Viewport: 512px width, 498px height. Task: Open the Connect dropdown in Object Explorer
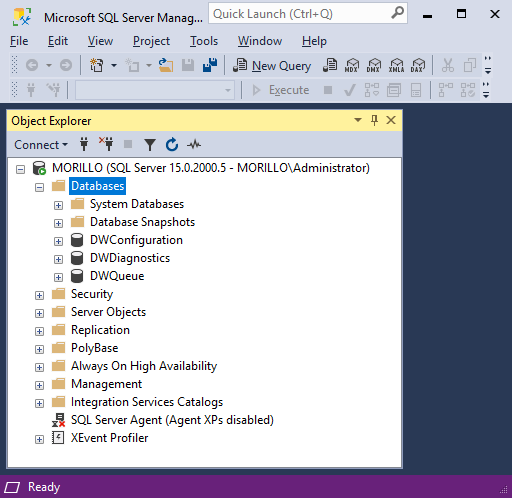(x=41, y=145)
